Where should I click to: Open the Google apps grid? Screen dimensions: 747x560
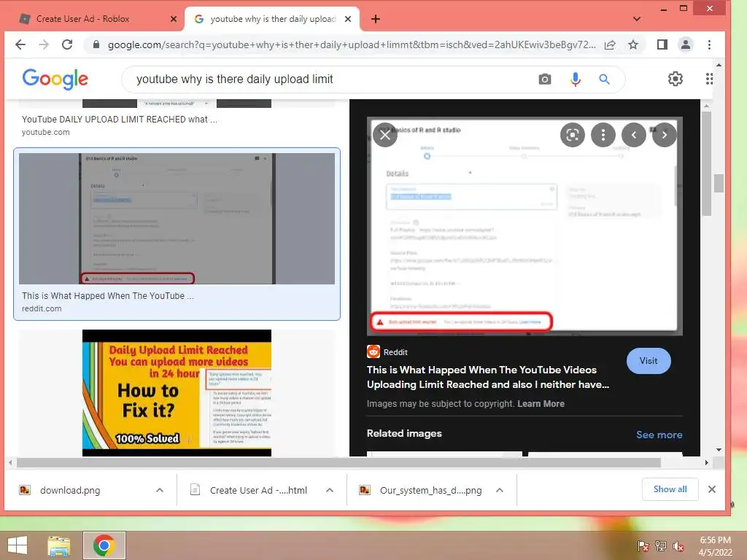pyautogui.click(x=709, y=79)
